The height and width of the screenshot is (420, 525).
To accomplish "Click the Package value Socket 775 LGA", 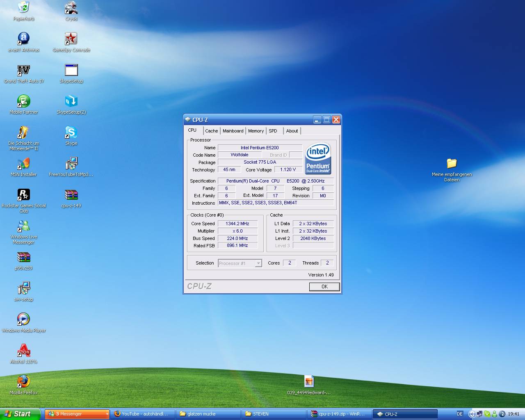I will 260,162.
